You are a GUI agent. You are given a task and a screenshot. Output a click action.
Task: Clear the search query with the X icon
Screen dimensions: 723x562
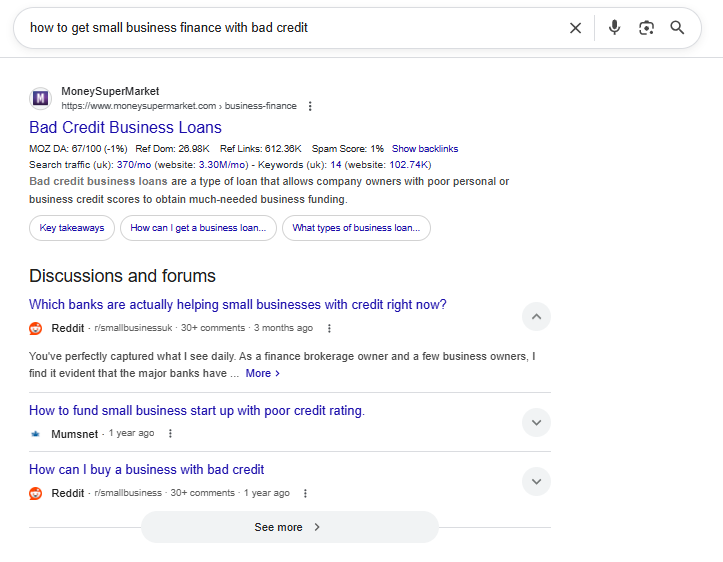tap(575, 28)
